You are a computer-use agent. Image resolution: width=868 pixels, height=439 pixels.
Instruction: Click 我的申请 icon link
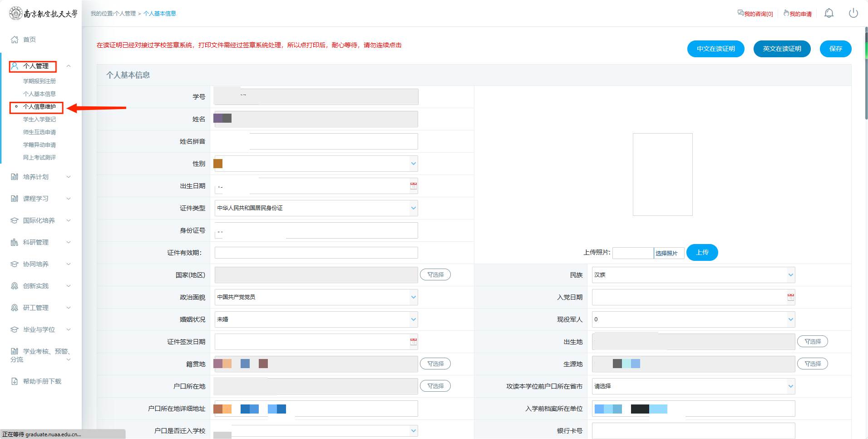[797, 14]
